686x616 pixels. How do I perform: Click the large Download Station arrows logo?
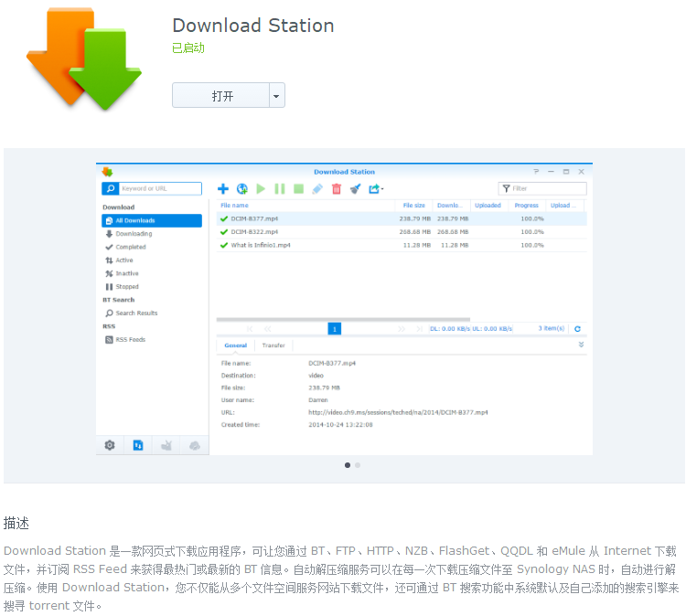pos(84,58)
